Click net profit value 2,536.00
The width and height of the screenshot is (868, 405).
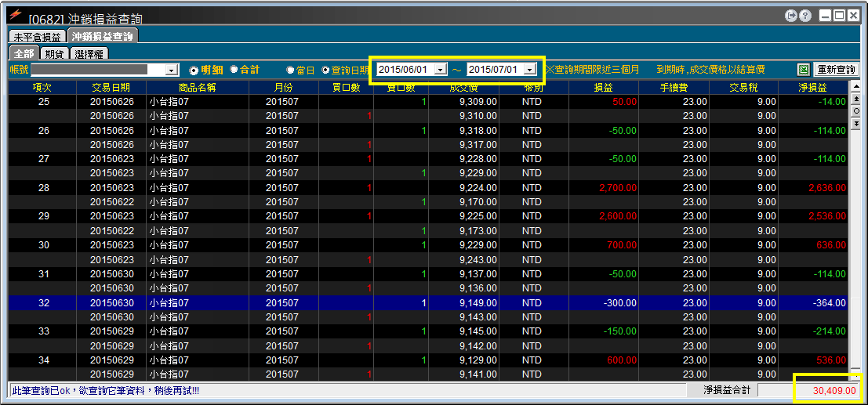click(x=827, y=216)
